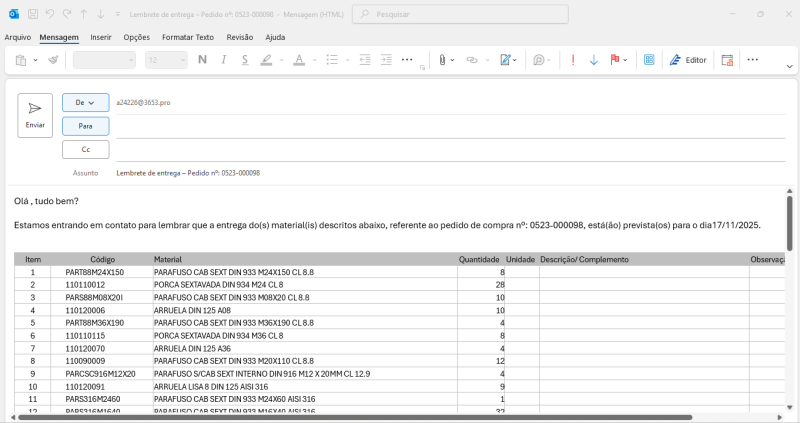Image resolution: width=800 pixels, height=423 pixels.
Task: Click the Cc recipients input field
Action: 450,150
